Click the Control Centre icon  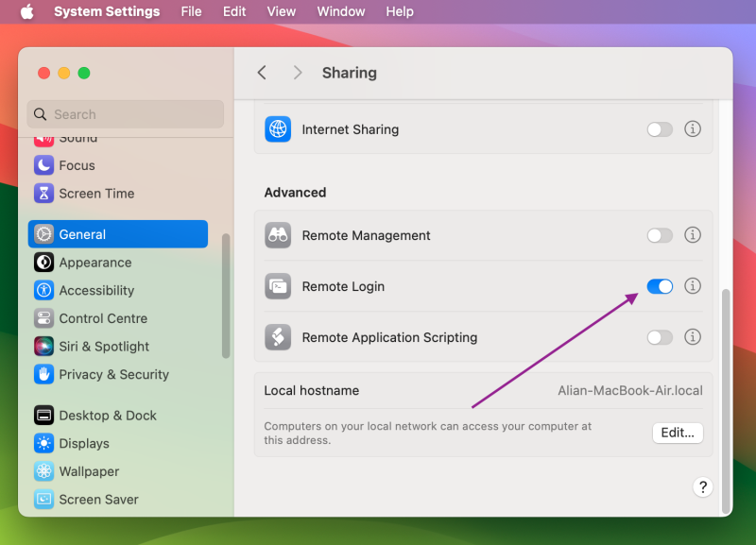coord(43,318)
